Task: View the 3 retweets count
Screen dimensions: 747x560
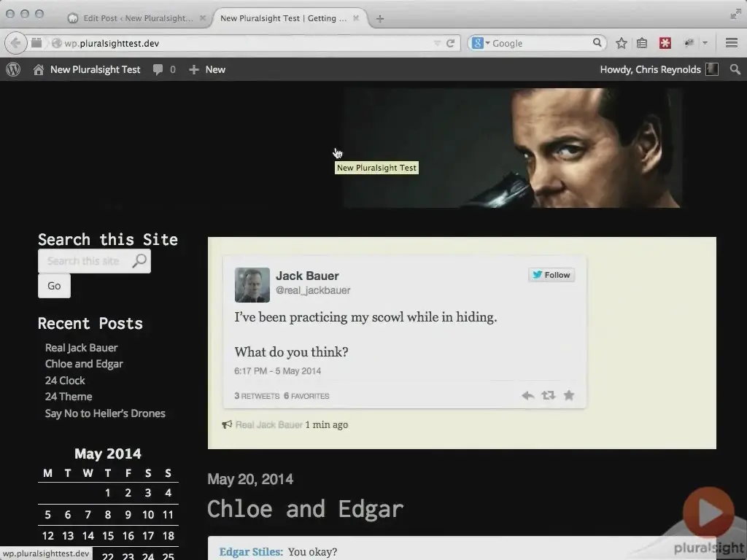Action: click(x=257, y=396)
